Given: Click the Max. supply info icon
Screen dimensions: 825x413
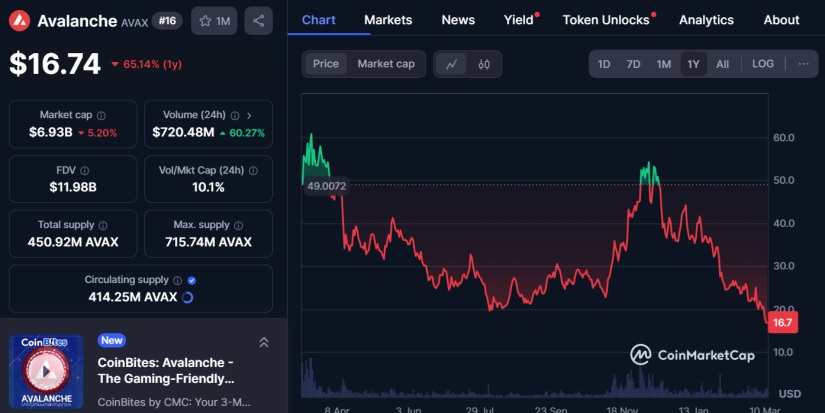Looking at the screenshot, I should 238,226.
